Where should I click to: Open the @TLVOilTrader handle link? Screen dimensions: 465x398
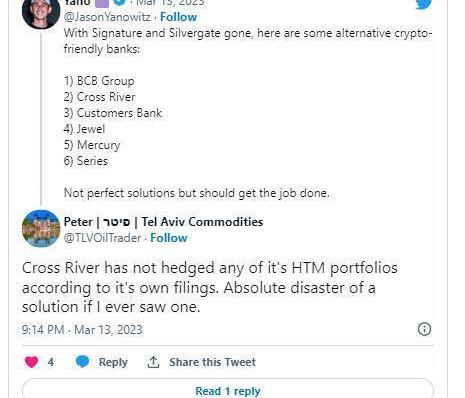102,238
